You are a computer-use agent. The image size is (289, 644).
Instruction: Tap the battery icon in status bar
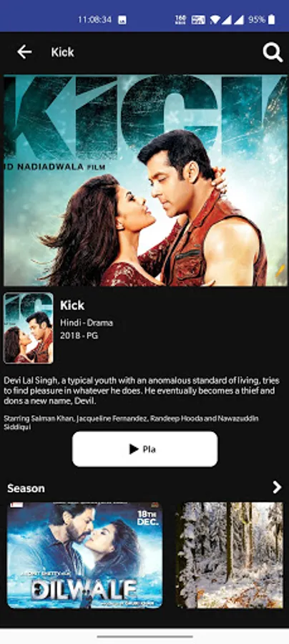(271, 19)
